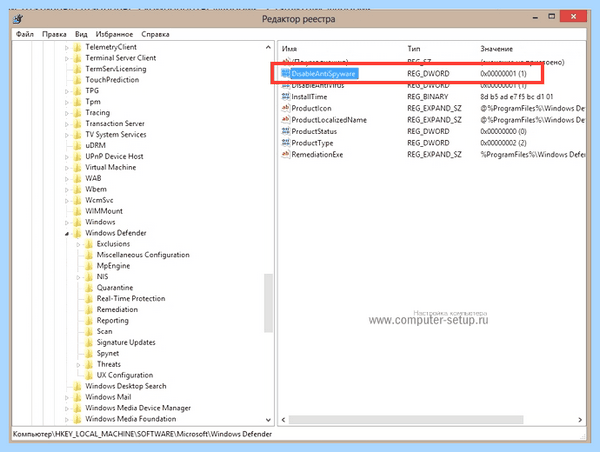Select the Windows Desktop Search key
Viewport: 600px width, 452px height.
pos(126,386)
